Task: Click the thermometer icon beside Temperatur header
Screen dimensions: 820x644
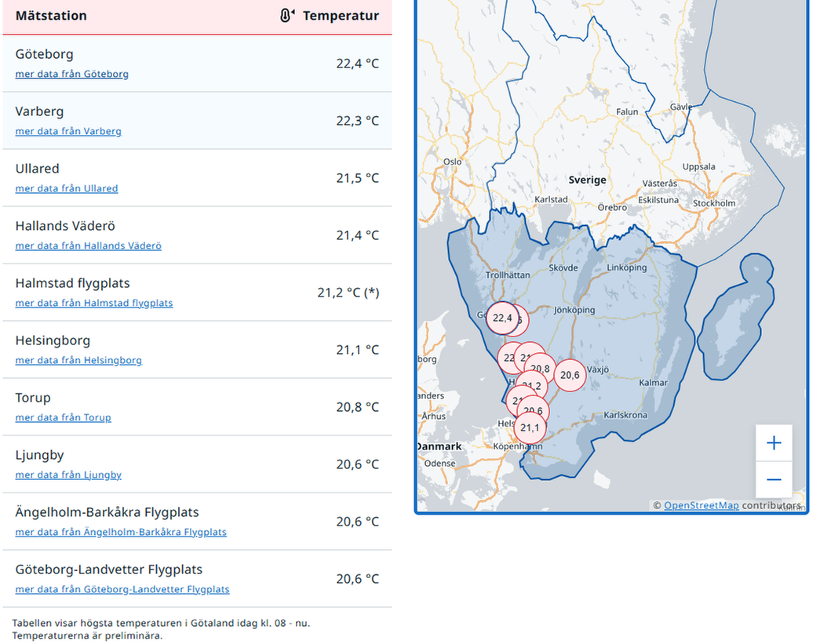Action: tap(286, 16)
